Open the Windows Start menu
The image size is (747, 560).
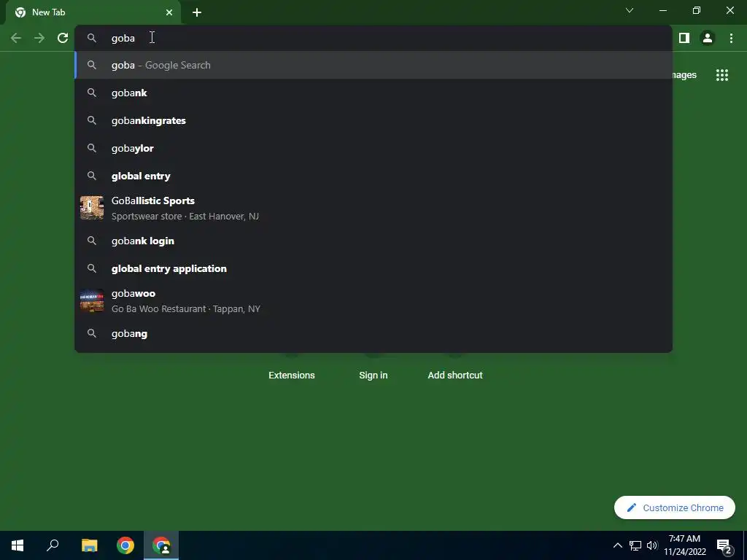(18, 545)
